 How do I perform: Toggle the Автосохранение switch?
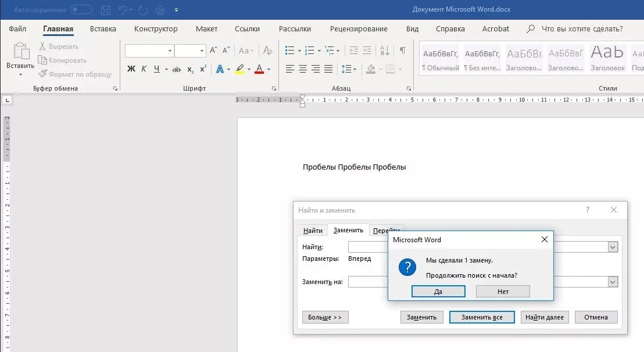click(x=81, y=9)
